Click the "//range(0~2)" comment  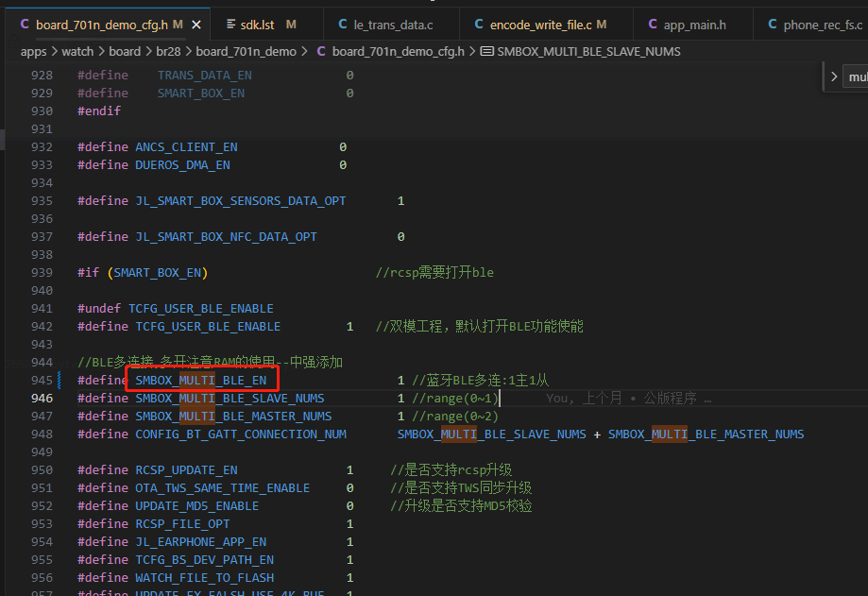pyautogui.click(x=455, y=417)
